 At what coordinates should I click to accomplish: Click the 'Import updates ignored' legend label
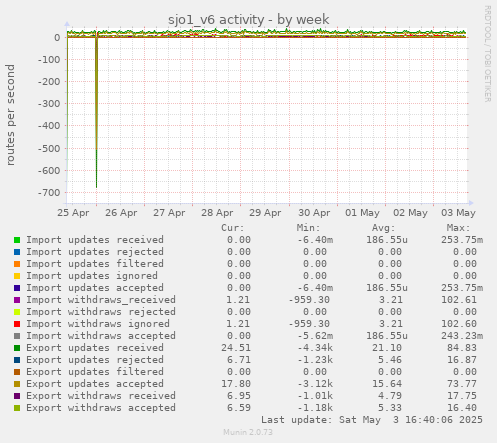click(x=92, y=276)
